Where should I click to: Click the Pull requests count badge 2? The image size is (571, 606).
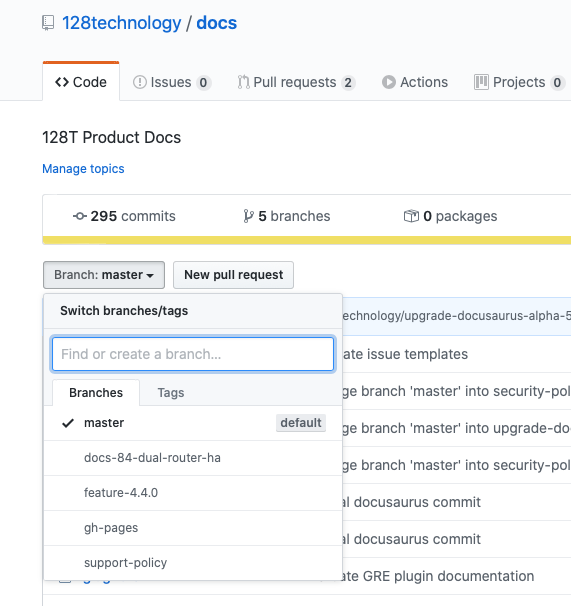point(348,82)
